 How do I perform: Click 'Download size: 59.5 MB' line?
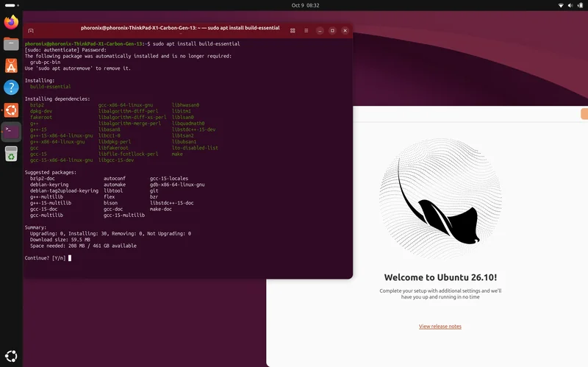(60, 240)
